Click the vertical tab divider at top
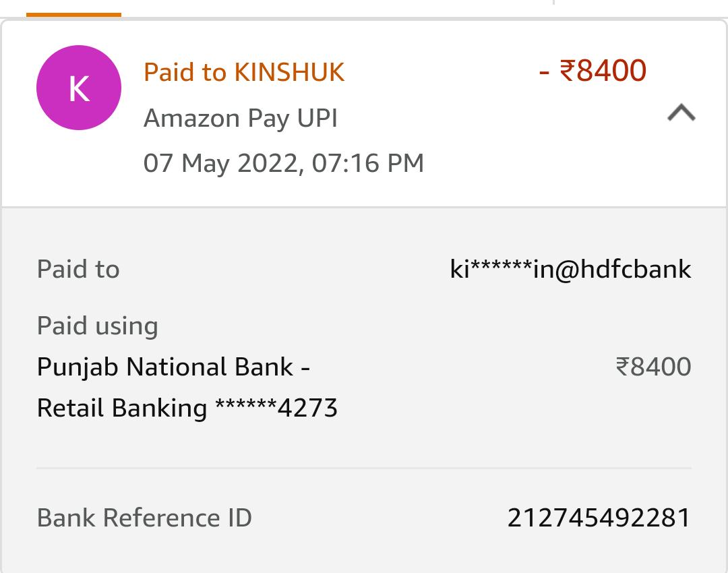The width and height of the screenshot is (728, 573). click(553, 3)
